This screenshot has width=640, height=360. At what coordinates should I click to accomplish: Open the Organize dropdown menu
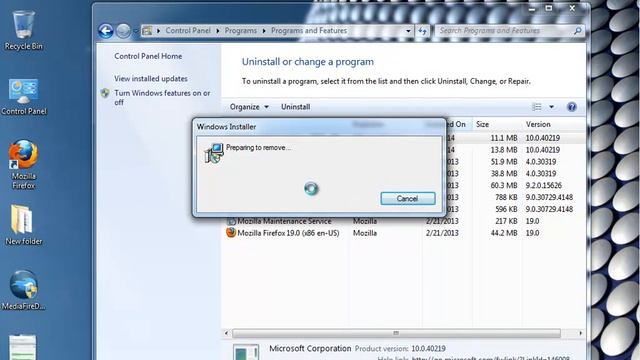[249, 107]
